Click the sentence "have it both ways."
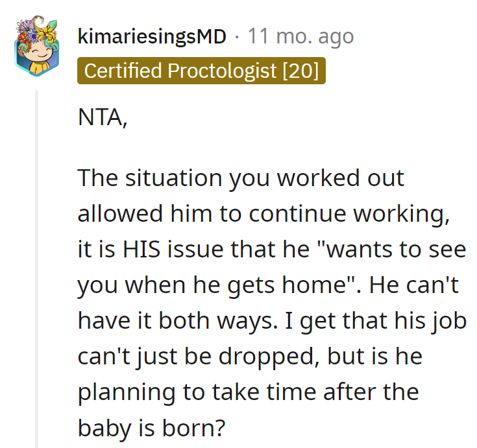Viewport: 477px width, 448px height. (x=178, y=322)
